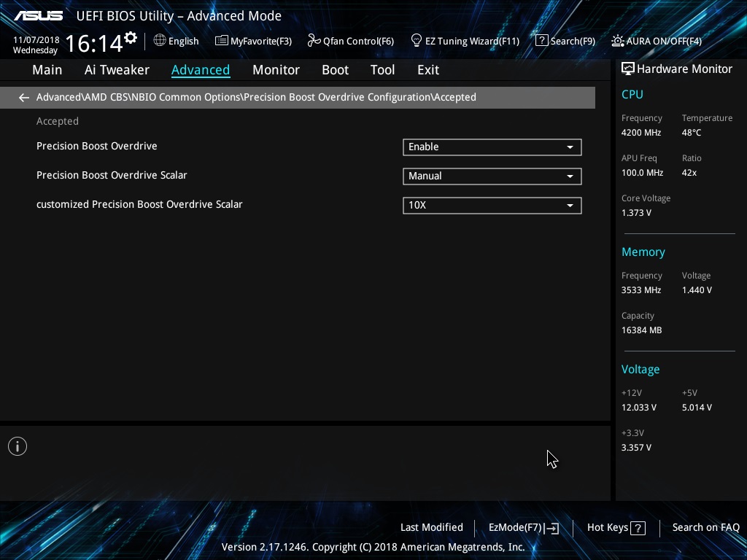Click the AURA ON/OFF light icon
Screen dimensions: 747x560
(617, 41)
